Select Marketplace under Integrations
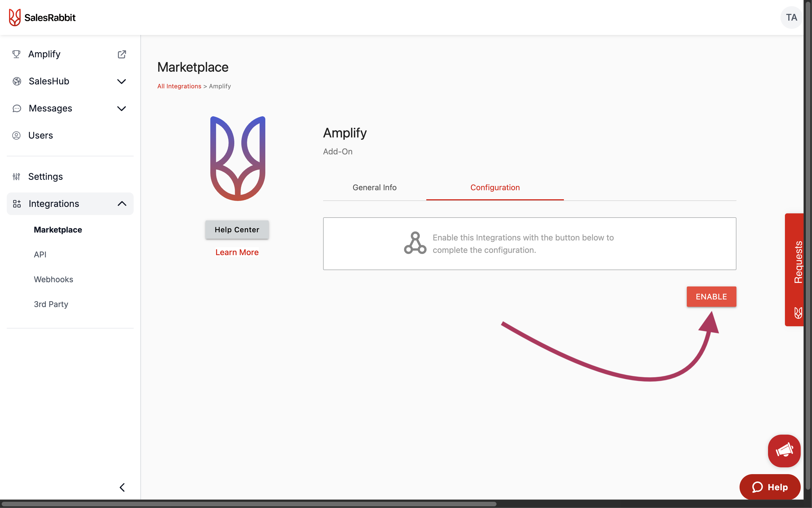The width and height of the screenshot is (812, 508). click(x=58, y=230)
